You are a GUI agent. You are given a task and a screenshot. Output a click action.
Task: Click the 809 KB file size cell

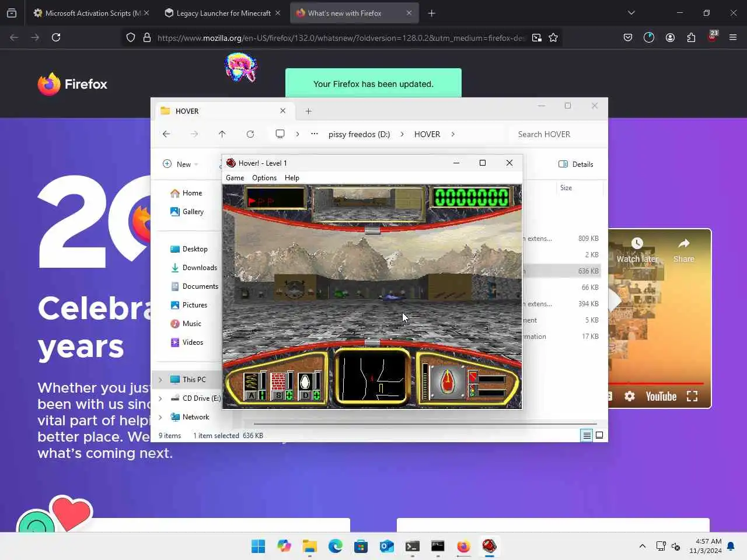pyautogui.click(x=588, y=239)
